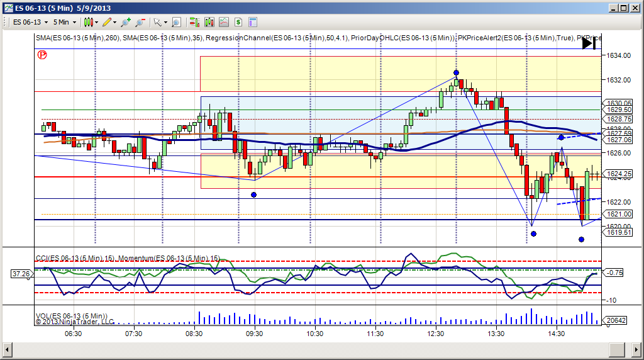The image size is (644, 360).
Task: Click the 1632.00 price axis label
Action: tap(619, 80)
